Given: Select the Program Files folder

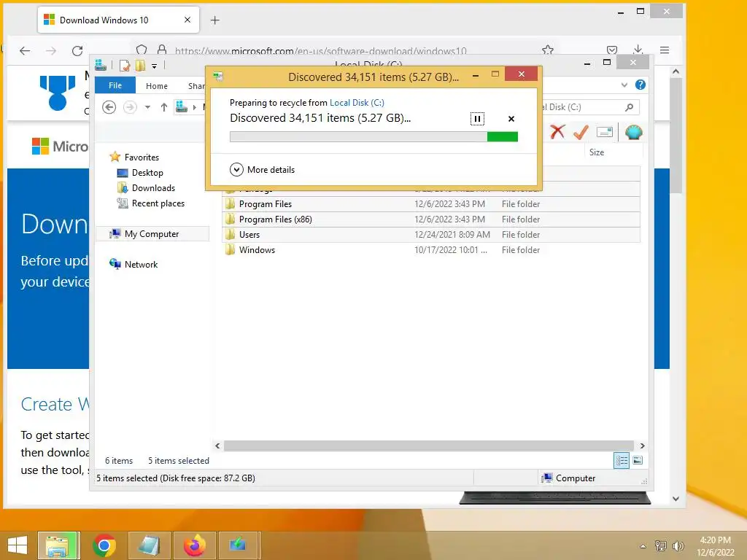Looking at the screenshot, I should click(431, 204).
